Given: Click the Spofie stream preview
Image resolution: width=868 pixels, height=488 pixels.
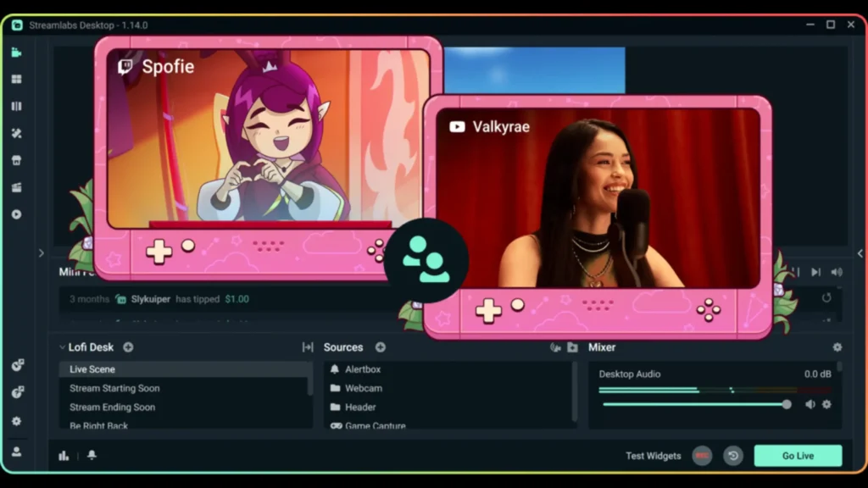Looking at the screenshot, I should pyautogui.click(x=269, y=138).
